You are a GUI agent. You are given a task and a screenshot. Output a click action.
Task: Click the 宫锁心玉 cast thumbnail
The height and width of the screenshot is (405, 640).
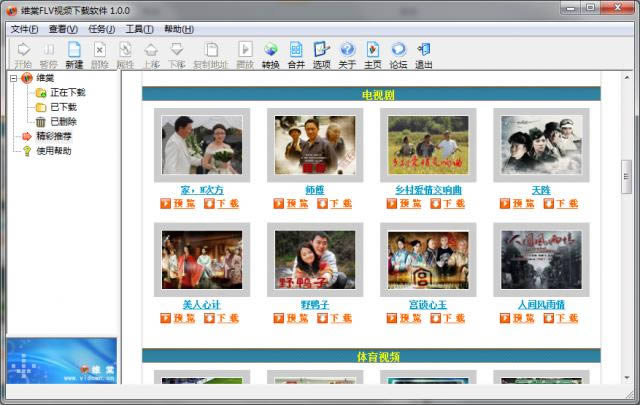428,260
